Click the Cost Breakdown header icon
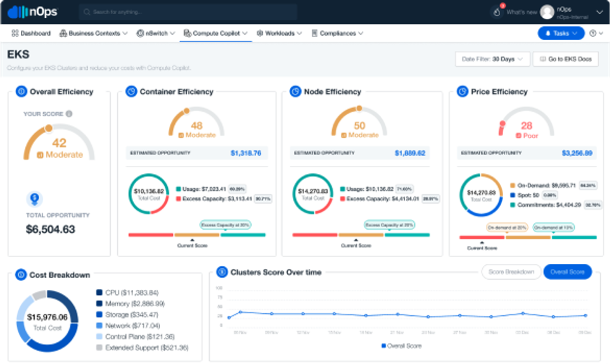 (x=21, y=275)
